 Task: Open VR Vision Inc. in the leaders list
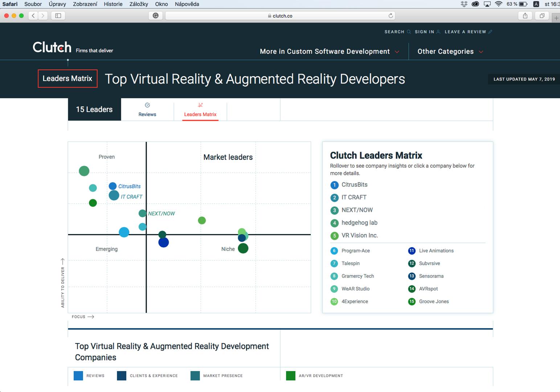[x=360, y=236]
